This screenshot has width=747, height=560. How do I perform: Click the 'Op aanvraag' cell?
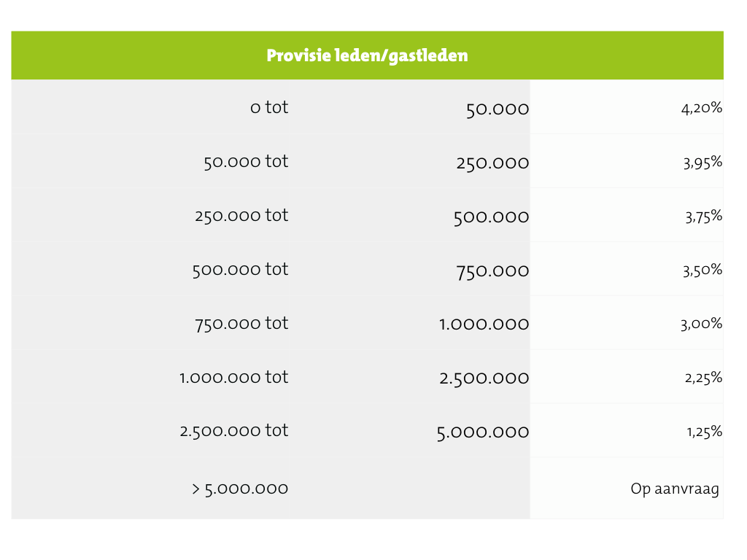[x=675, y=489]
